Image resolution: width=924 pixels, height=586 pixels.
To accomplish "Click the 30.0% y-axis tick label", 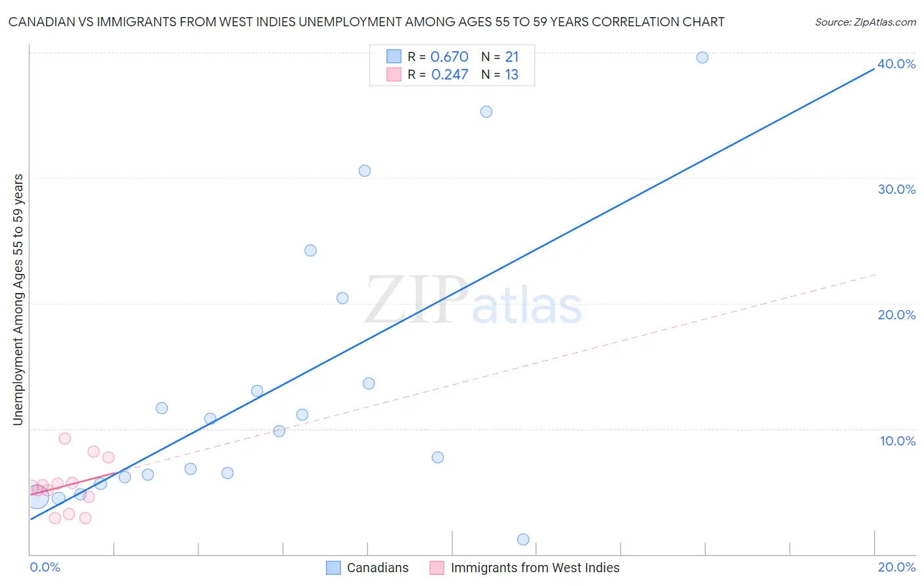I will (896, 189).
